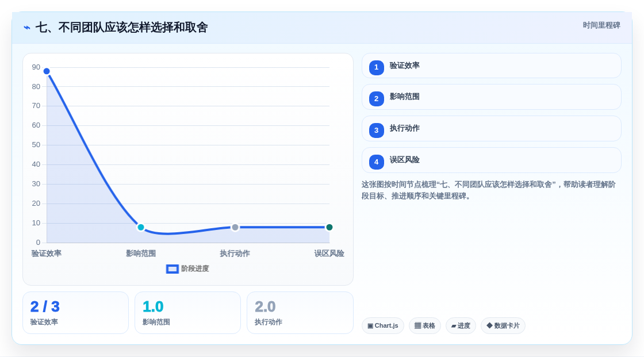
Task: Select the 执行动作 timeline item
Action: 491,129
